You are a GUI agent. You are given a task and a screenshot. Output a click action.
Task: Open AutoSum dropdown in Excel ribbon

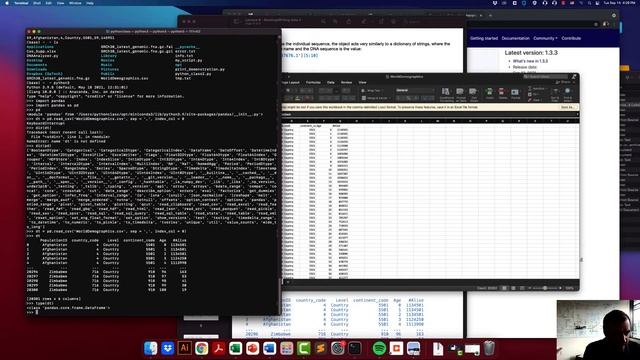pyautogui.click(x=538, y=89)
